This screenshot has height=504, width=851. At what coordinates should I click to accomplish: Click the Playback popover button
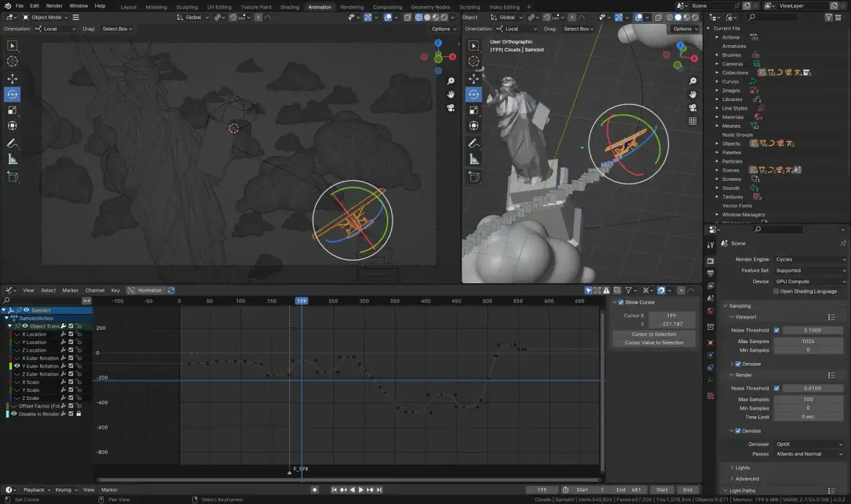click(x=36, y=490)
